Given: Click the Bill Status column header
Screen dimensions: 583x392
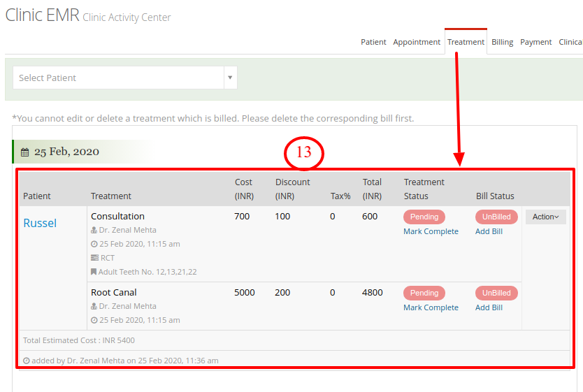Looking at the screenshot, I should [x=495, y=196].
